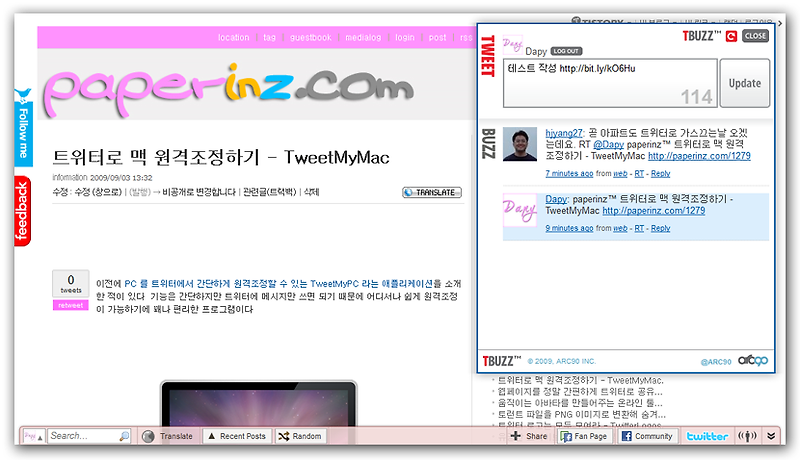
Task: Open sidebar link starting '움직이는 아바타를'
Action: tap(580, 403)
